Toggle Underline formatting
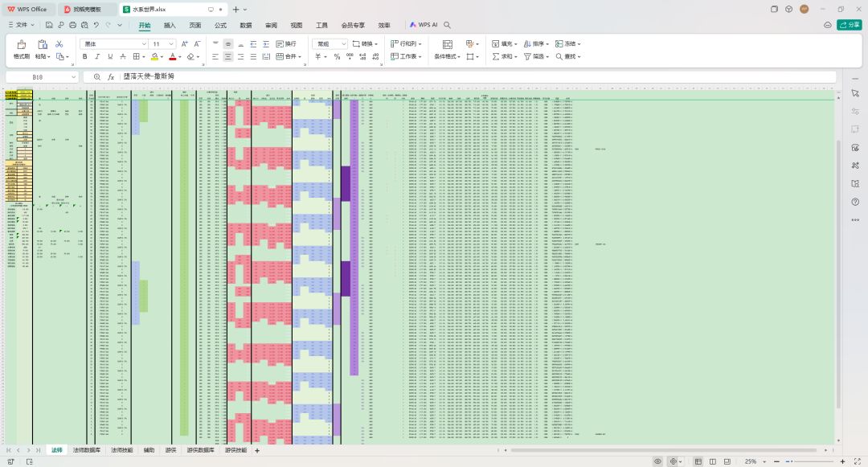This screenshot has height=467, width=868. coord(110,56)
